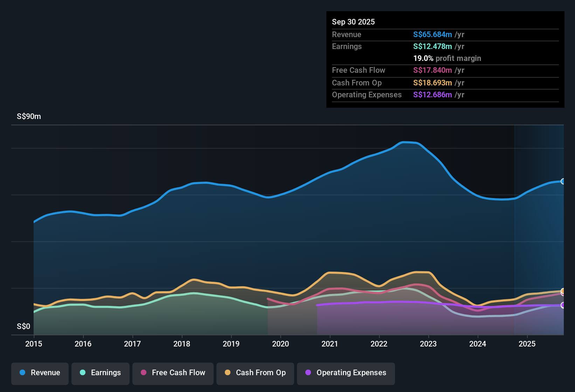Click the teal Earnings legend dot
The image size is (575, 392).
[82, 373]
